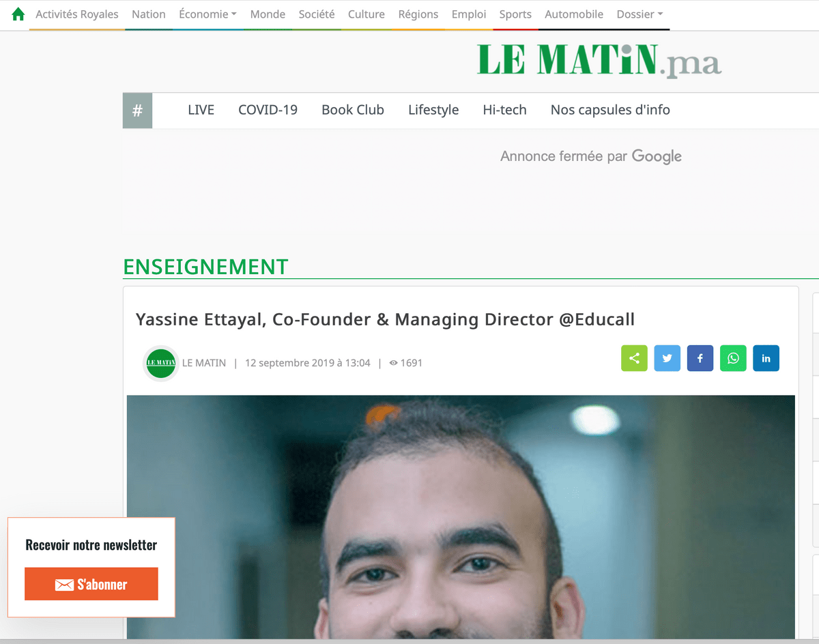The height and width of the screenshot is (644, 819).
Task: Open the Hi-tech topic
Action: coord(504,110)
